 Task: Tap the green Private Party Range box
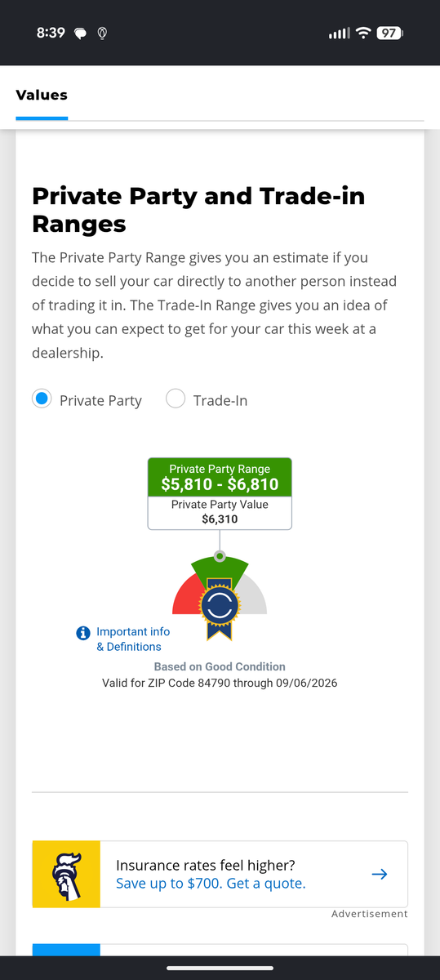click(x=220, y=477)
